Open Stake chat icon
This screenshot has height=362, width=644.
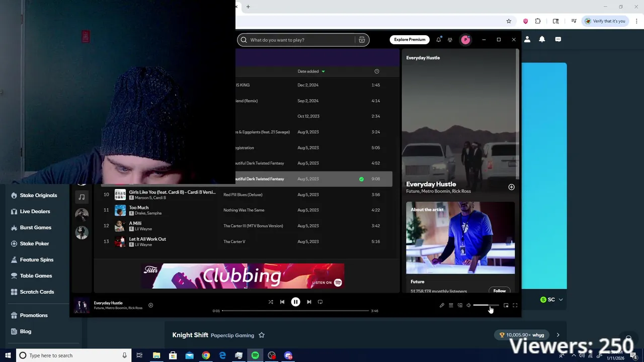point(558,39)
